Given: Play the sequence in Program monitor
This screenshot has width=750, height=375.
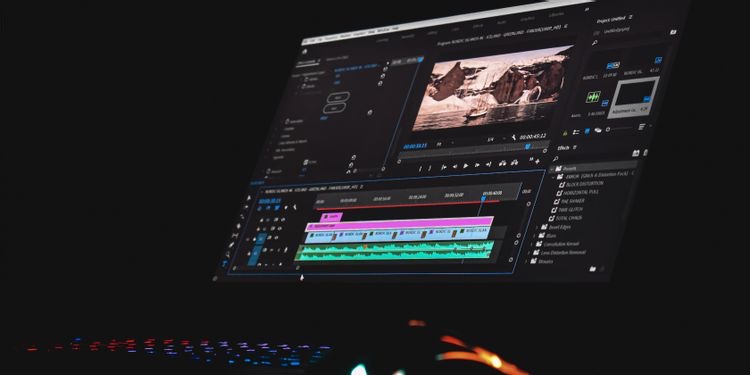Looking at the screenshot, I should pyautogui.click(x=465, y=165).
